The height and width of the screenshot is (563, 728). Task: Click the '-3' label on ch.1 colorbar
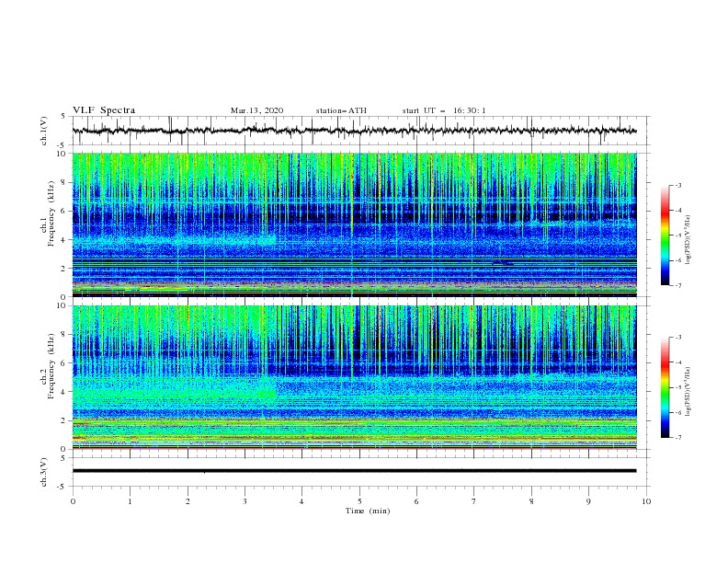pyautogui.click(x=677, y=185)
